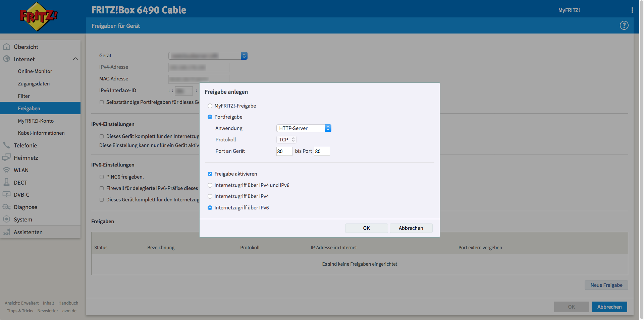
Task: Open the Protokoll TCP dropdown
Action: coord(286,140)
